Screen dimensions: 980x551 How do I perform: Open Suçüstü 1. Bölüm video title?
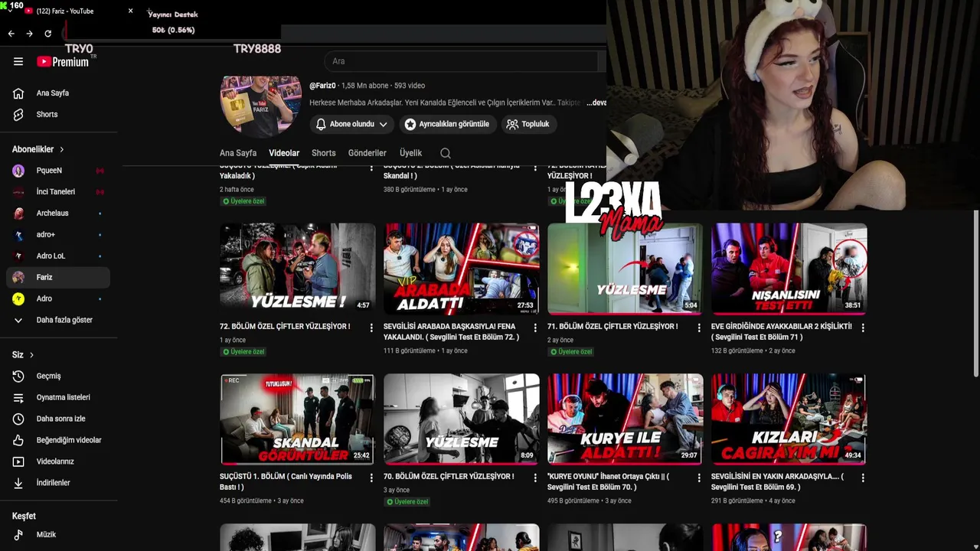[286, 481]
